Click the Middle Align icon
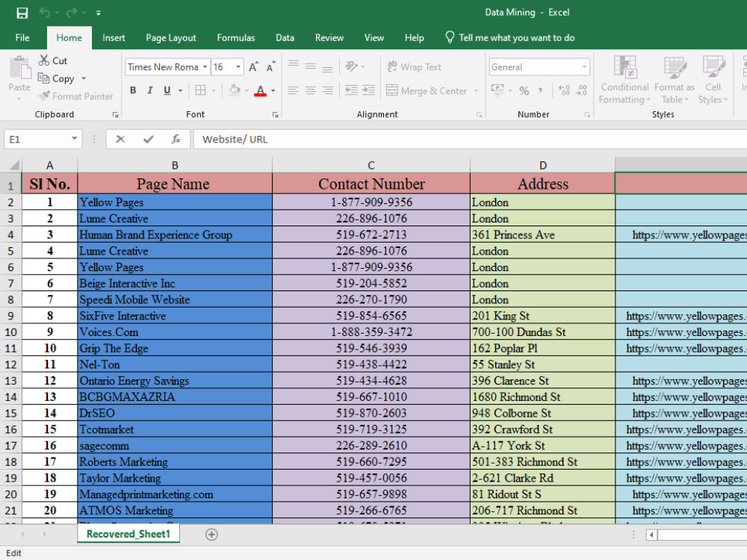 [310, 66]
